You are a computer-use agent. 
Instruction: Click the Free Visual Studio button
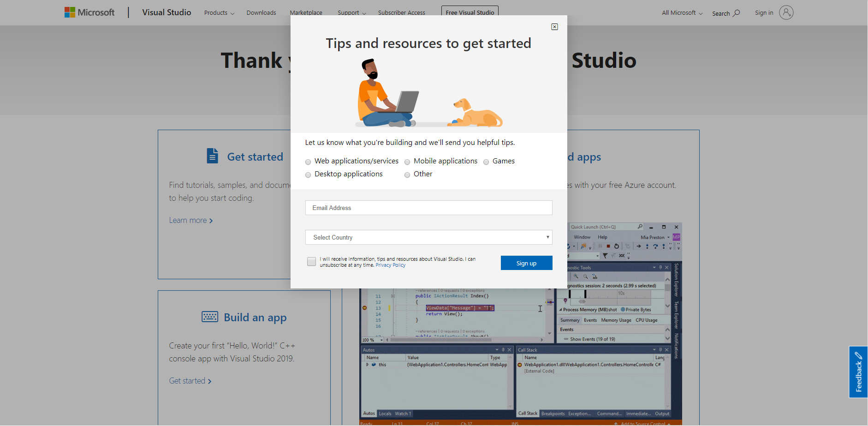(470, 12)
